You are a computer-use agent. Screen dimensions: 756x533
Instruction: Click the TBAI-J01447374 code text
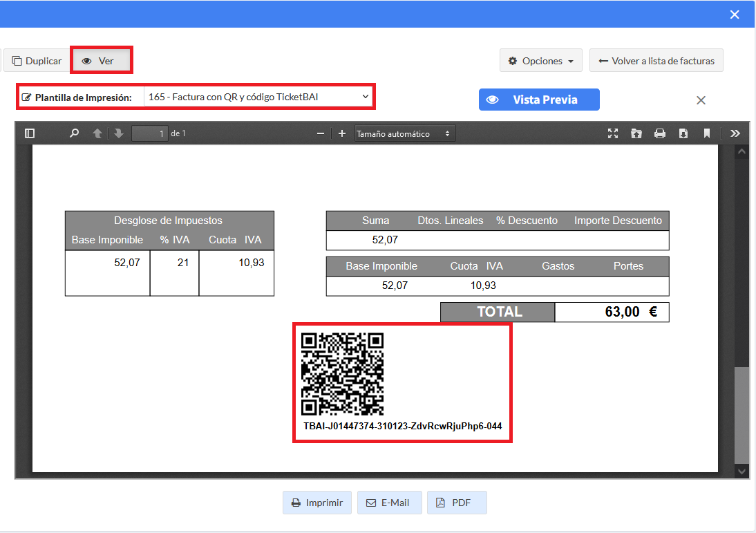(x=403, y=426)
